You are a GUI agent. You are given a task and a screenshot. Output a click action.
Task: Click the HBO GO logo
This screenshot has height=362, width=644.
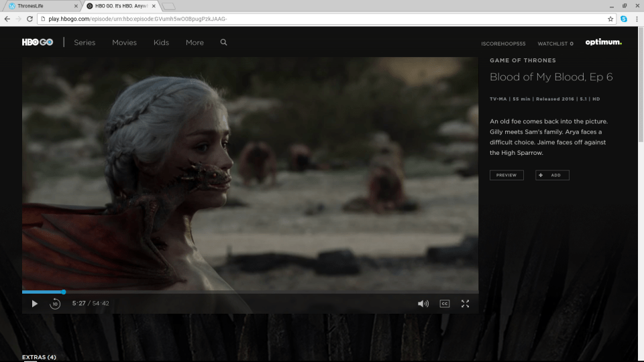click(x=38, y=42)
